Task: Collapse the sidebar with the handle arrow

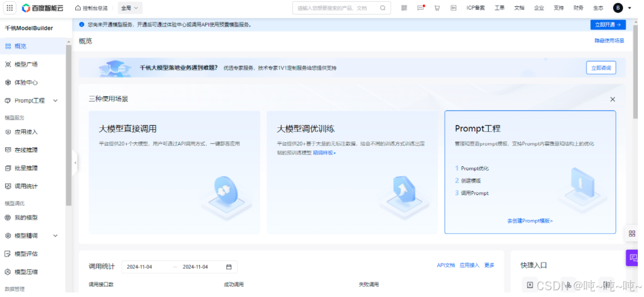Action: pos(75,163)
